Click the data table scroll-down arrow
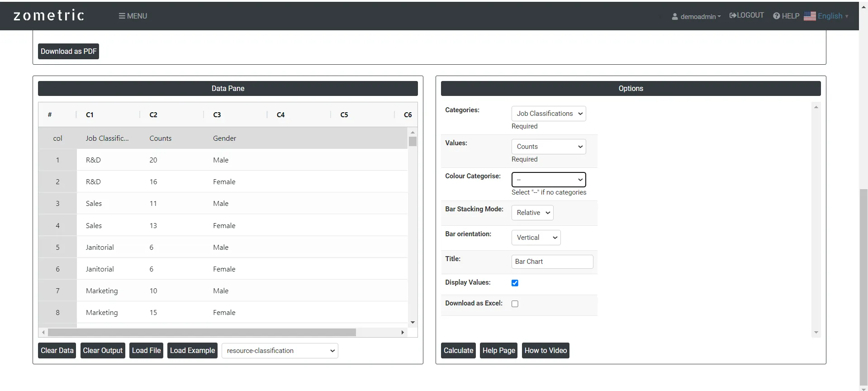868x391 pixels. [x=413, y=323]
